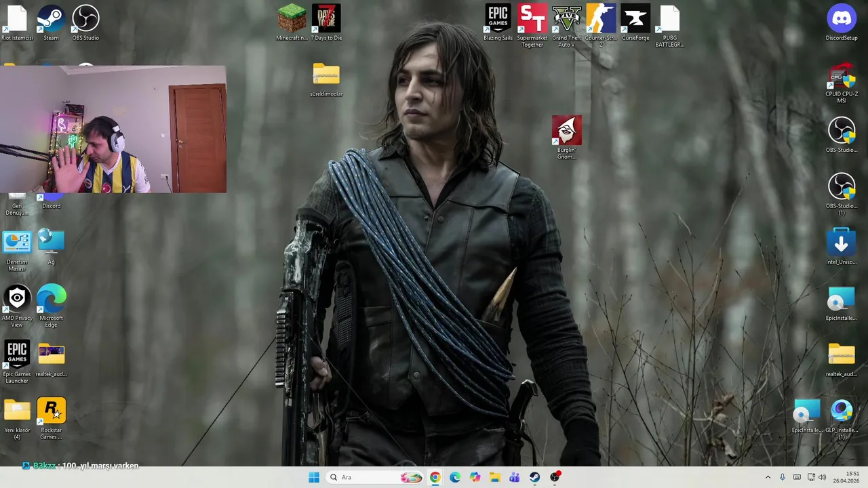The height and width of the screenshot is (488, 868).
Task: Launch the Steam desktop shortcut
Action: (51, 23)
